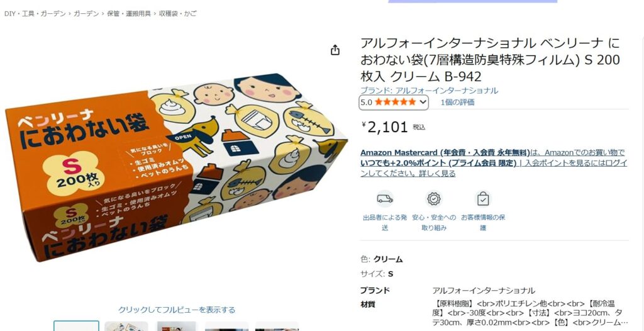Select the second product thumbnail
The width and height of the screenshot is (644, 331).
tap(126, 326)
